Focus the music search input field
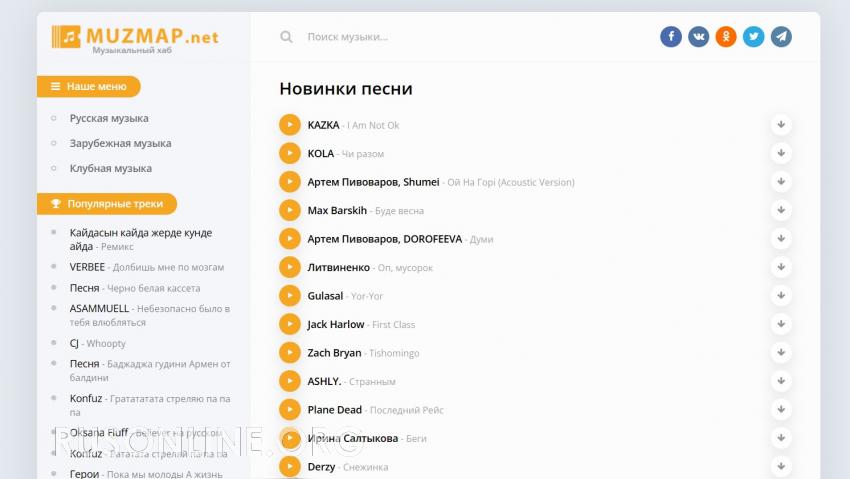Screen dimensions: 850x479 466,37
